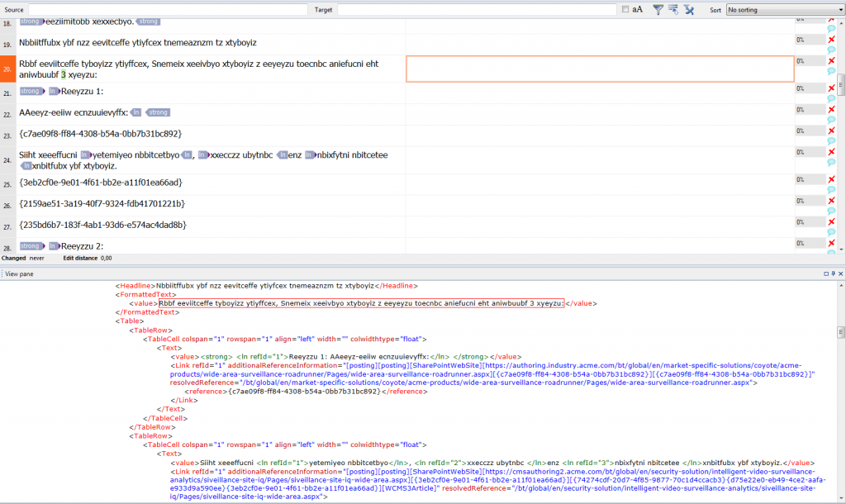The image size is (846, 504).
Task: Click the empty target cell of segment 20
Action: tap(599, 69)
